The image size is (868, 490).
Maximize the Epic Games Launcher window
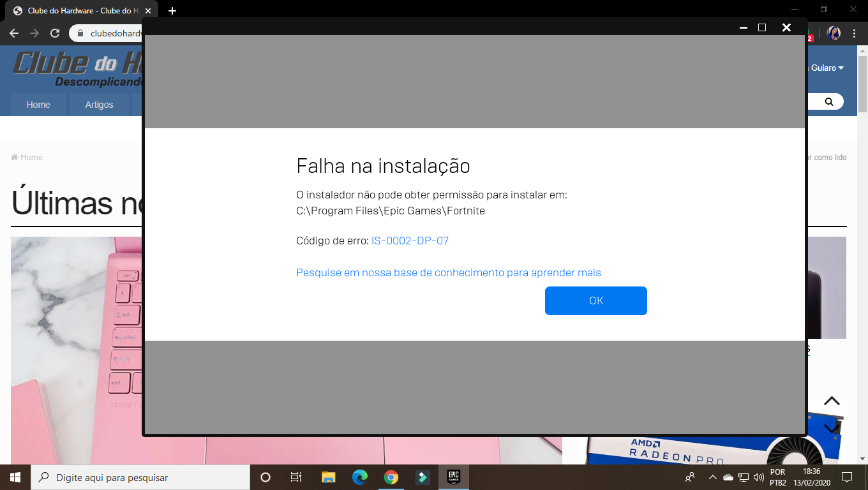pos(761,27)
